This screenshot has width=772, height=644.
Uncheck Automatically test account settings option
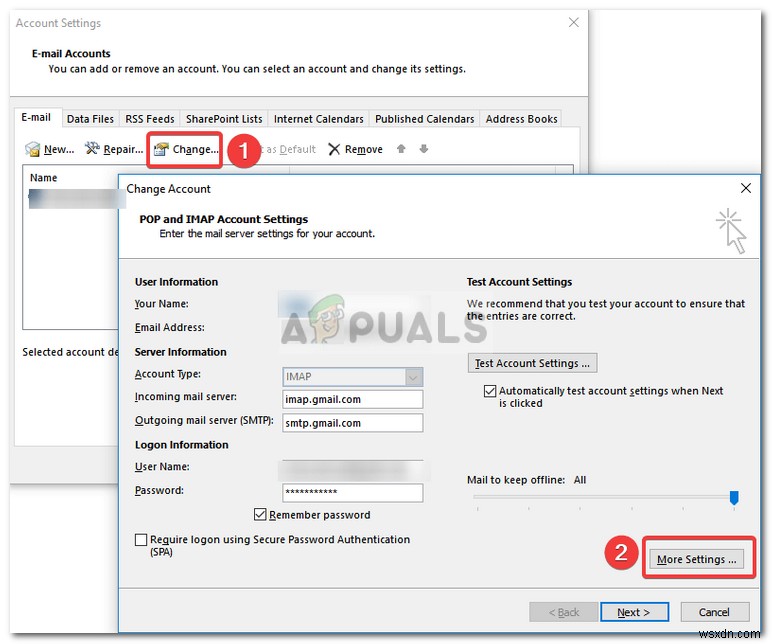pyautogui.click(x=489, y=391)
